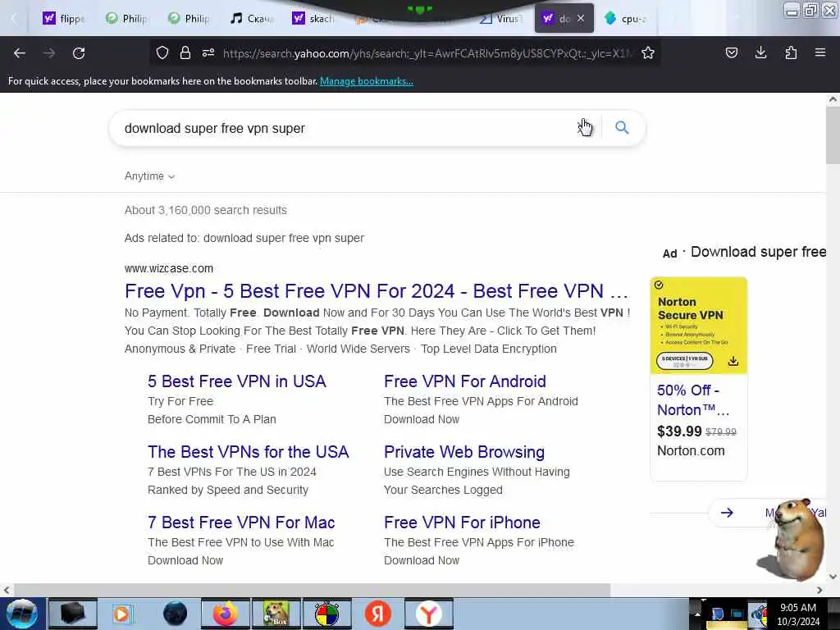840x630 pixels.
Task: Click the vertical scrollbar thumb
Action: click(x=833, y=135)
